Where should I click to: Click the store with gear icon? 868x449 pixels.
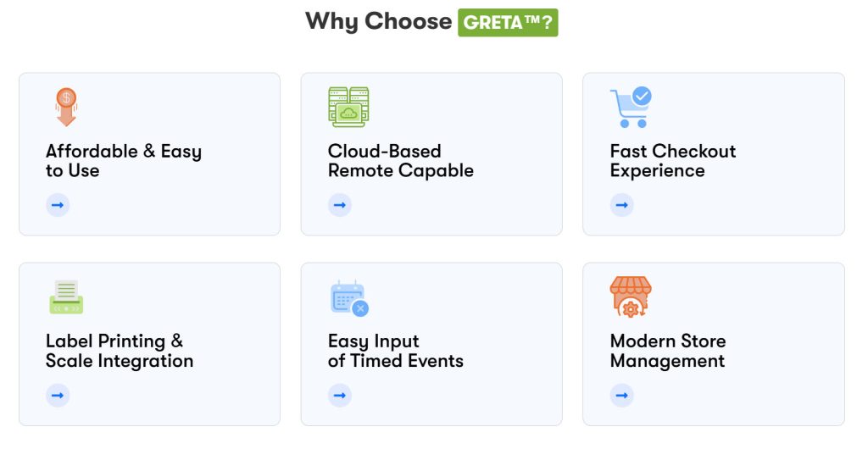[631, 297]
